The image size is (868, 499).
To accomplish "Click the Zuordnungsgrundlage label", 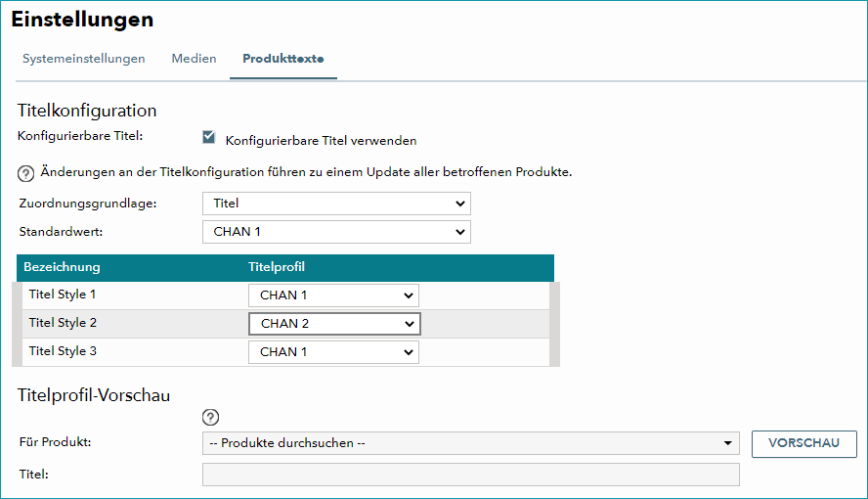I will tap(88, 204).
